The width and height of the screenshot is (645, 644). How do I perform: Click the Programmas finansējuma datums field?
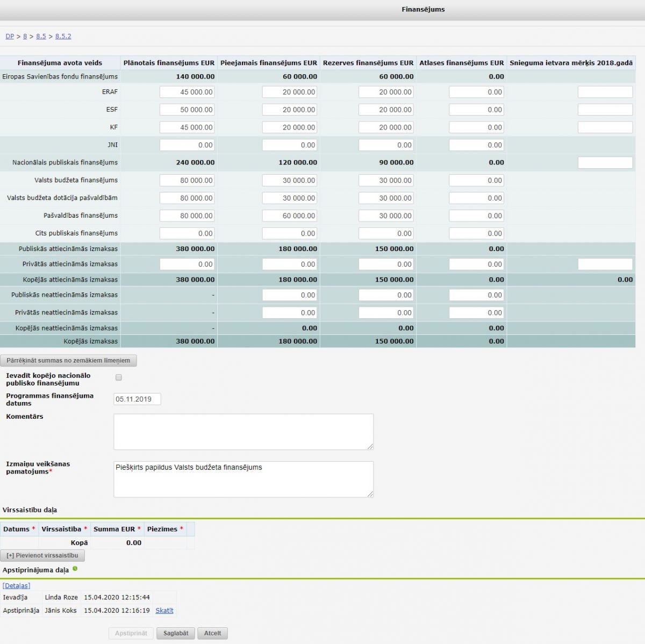(137, 399)
